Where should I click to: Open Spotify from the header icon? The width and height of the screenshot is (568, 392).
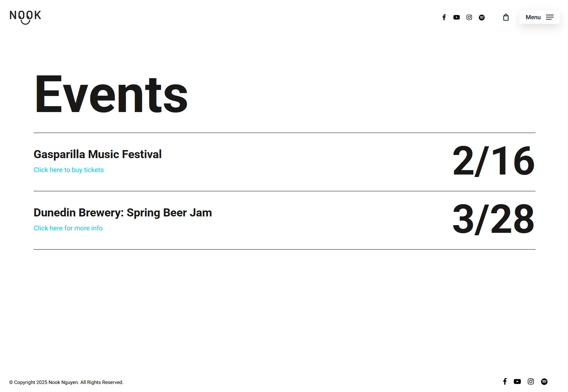point(482,17)
